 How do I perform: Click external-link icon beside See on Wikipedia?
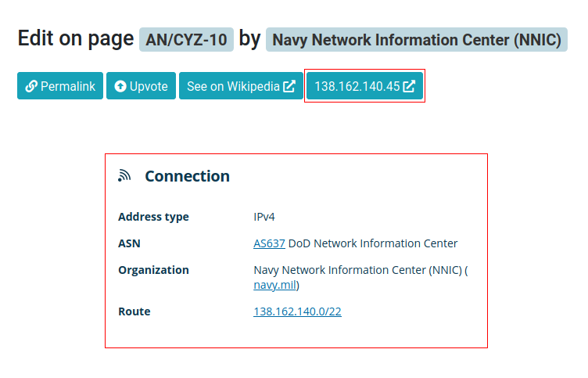coord(289,86)
